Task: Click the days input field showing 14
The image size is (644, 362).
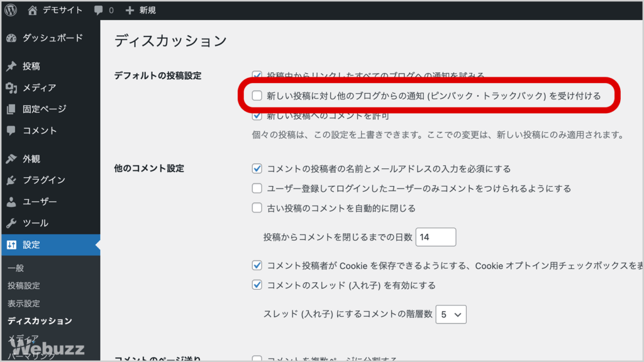Action: click(x=435, y=237)
